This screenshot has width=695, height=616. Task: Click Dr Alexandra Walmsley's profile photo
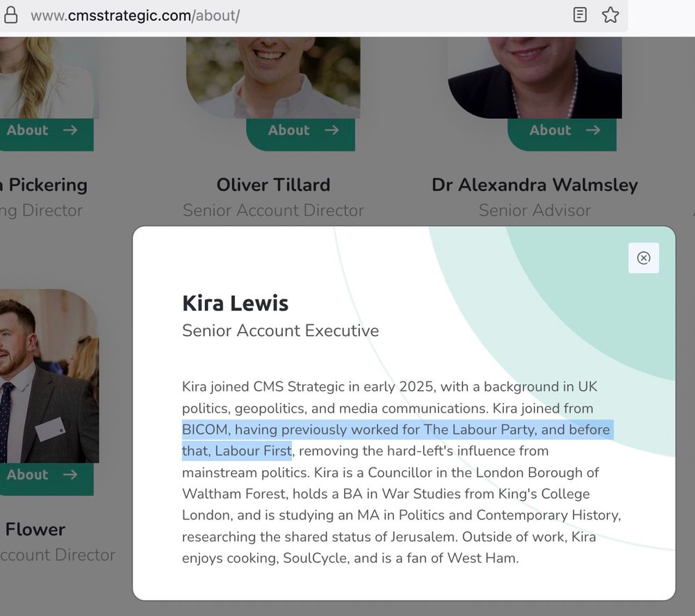pyautogui.click(x=535, y=73)
